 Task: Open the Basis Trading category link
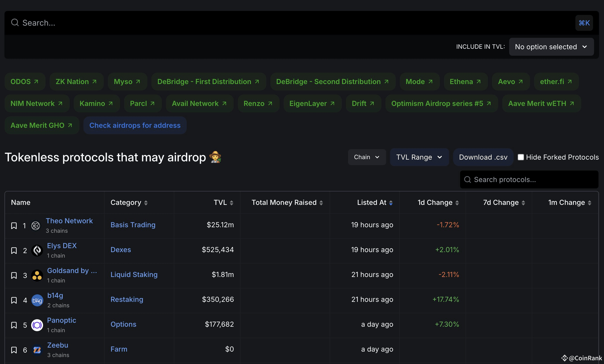coord(133,225)
